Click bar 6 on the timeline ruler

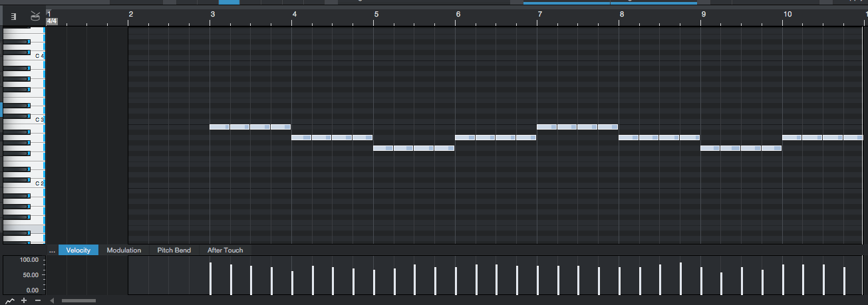click(458, 14)
